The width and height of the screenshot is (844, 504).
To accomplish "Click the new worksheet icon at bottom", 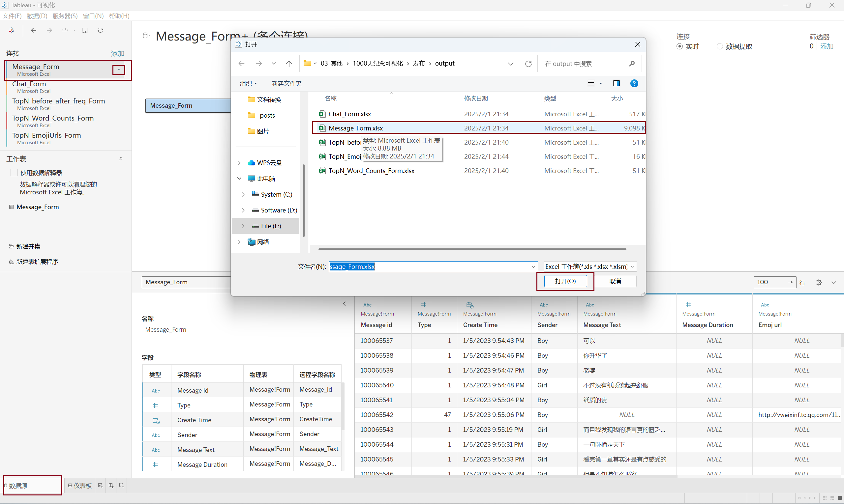I will coord(101,486).
